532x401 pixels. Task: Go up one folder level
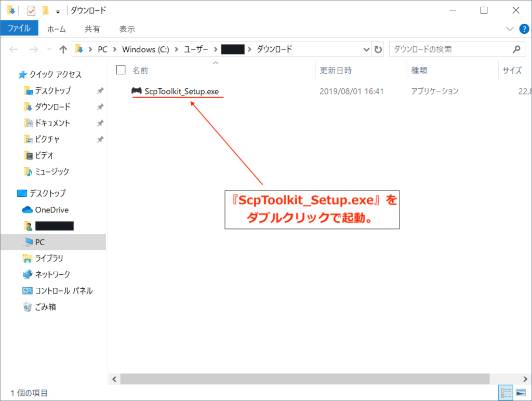[x=63, y=49]
